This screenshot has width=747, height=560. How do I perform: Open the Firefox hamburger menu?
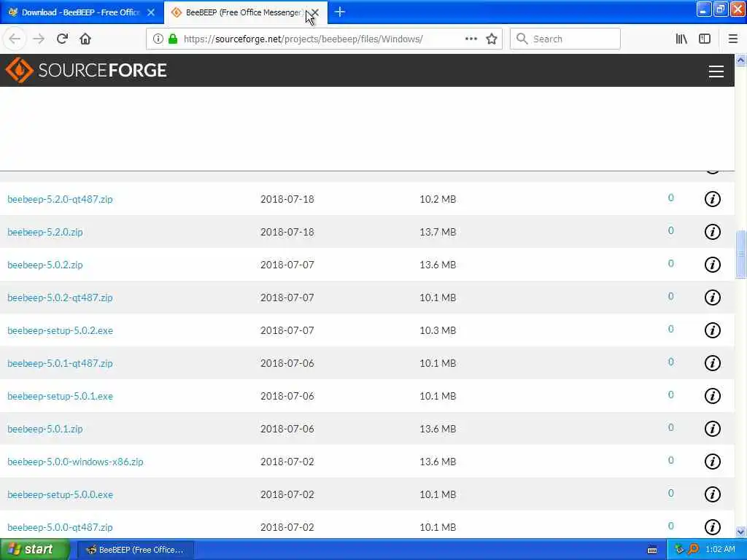point(733,39)
